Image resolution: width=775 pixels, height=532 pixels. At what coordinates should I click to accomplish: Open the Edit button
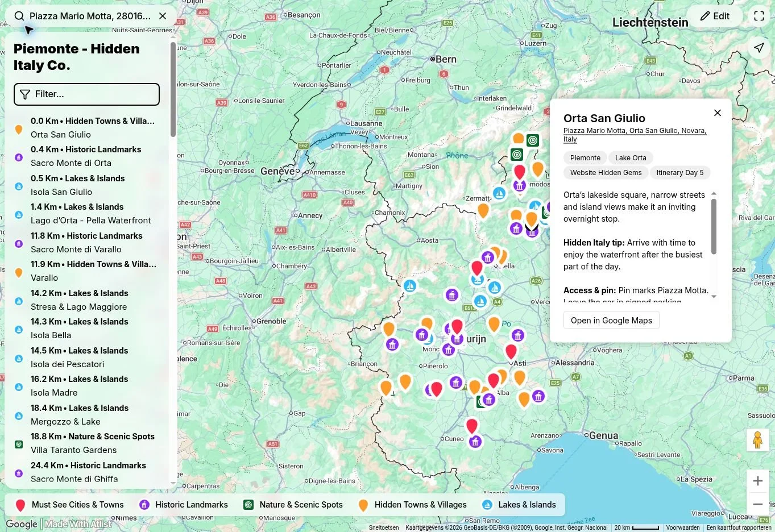(x=715, y=16)
